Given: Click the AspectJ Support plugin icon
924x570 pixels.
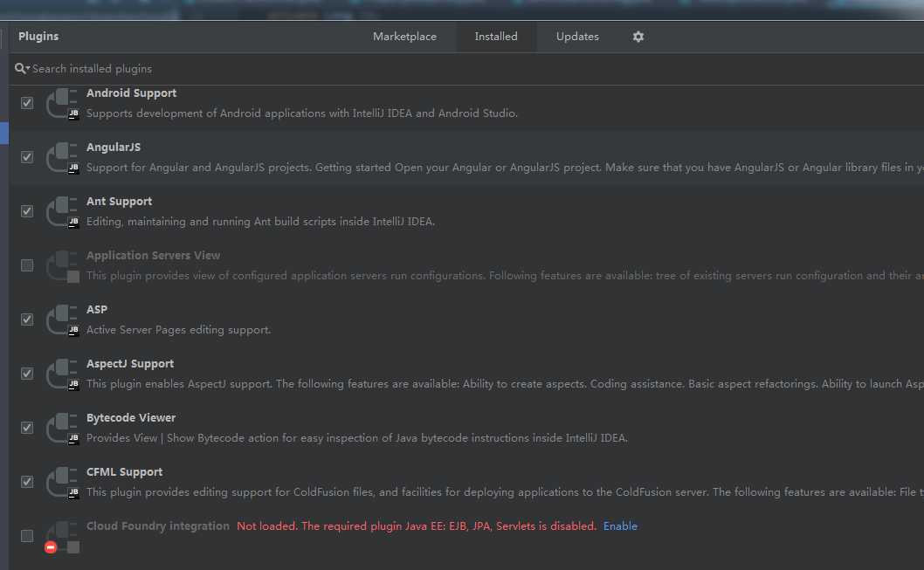Looking at the screenshot, I should pyautogui.click(x=63, y=374).
